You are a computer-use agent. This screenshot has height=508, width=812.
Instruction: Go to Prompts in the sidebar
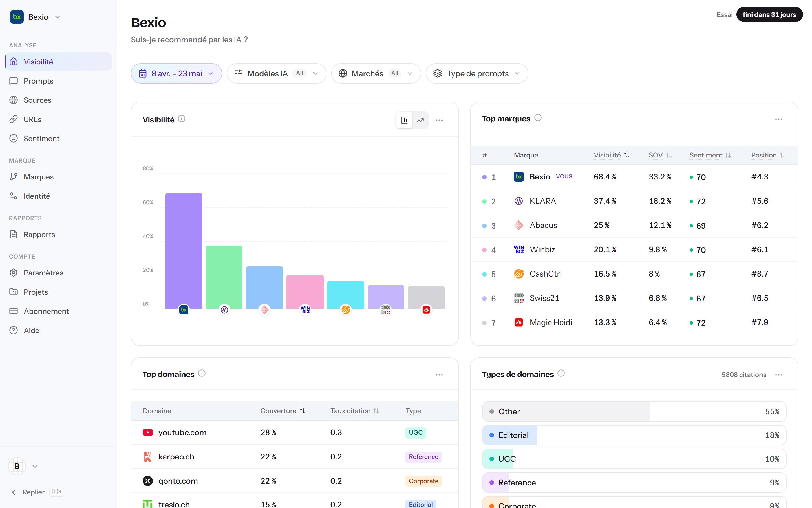tap(58, 81)
